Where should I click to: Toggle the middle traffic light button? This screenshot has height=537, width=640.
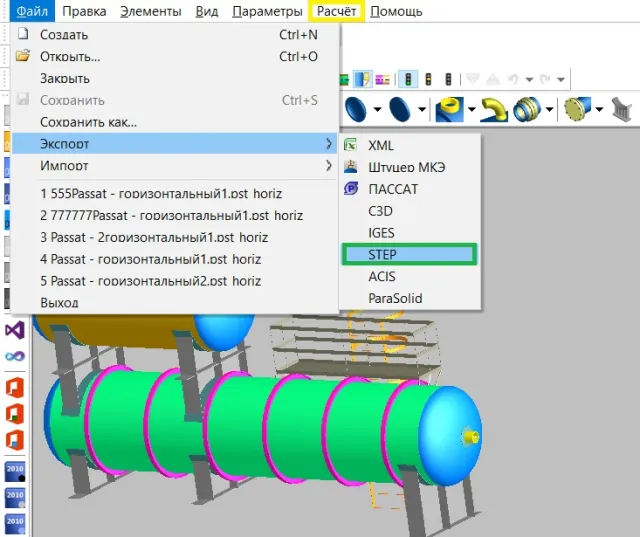[430, 79]
